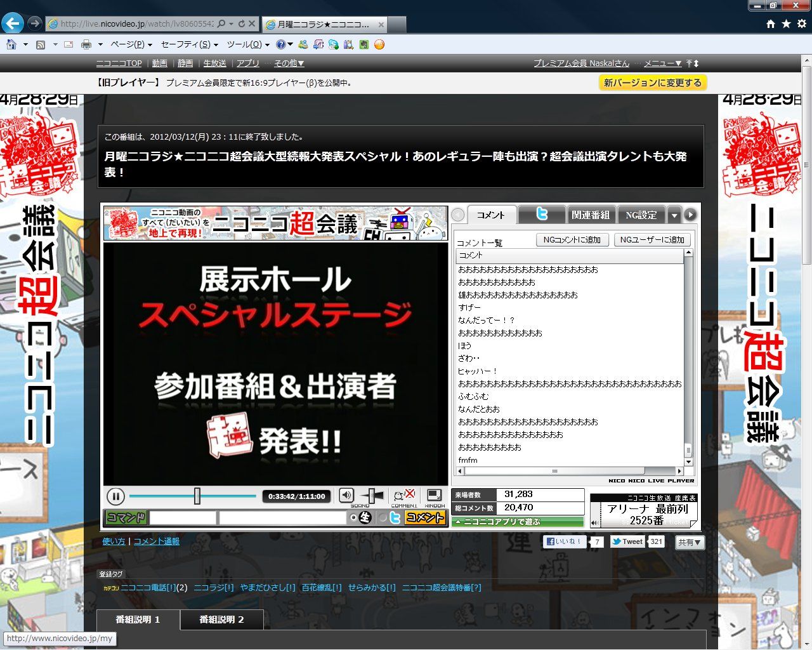Open the 共有▼ share dropdown
Image resolution: width=812 pixels, height=650 pixels.
690,543
